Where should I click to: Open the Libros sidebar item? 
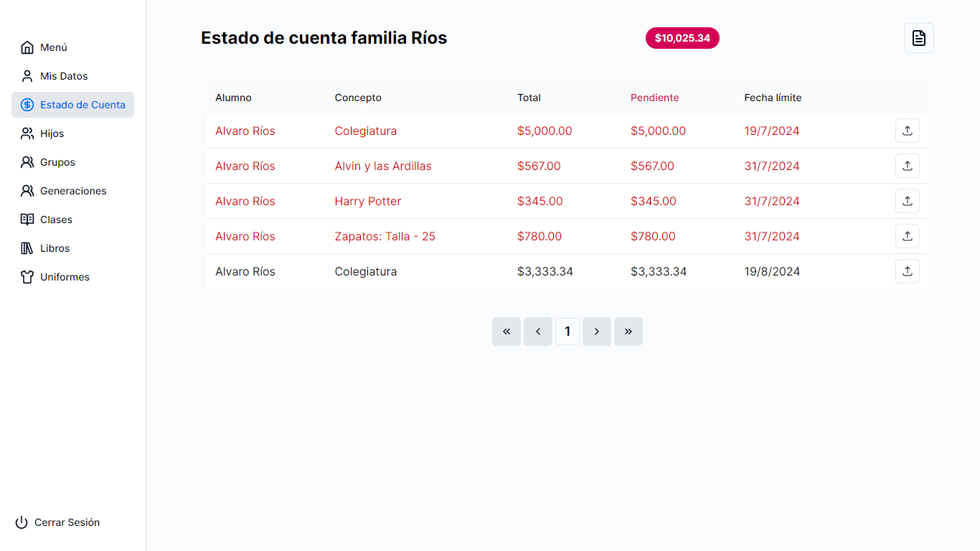[55, 248]
